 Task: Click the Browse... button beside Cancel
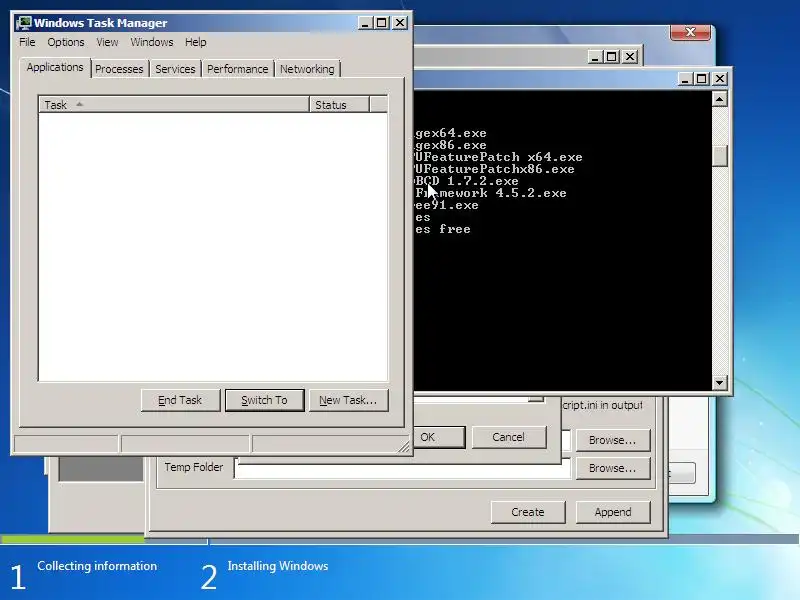[613, 440]
